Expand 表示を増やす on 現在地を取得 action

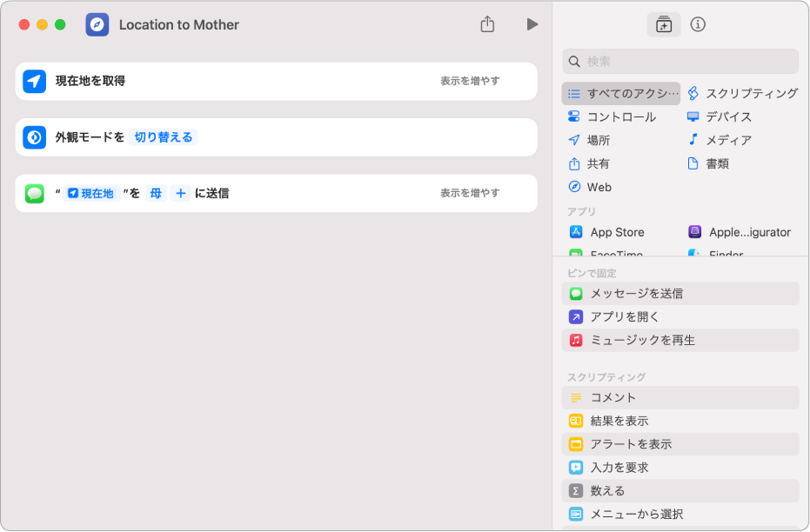pos(470,81)
